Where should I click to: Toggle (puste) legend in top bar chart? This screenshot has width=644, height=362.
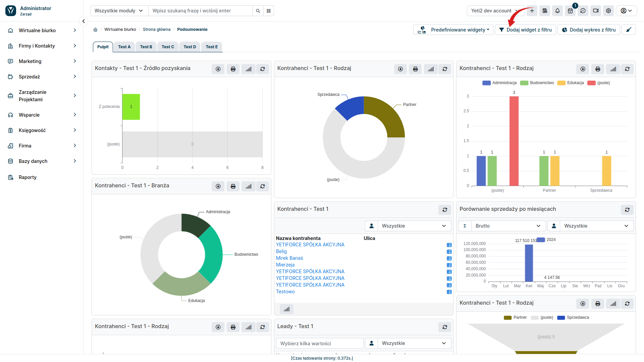click(599, 83)
